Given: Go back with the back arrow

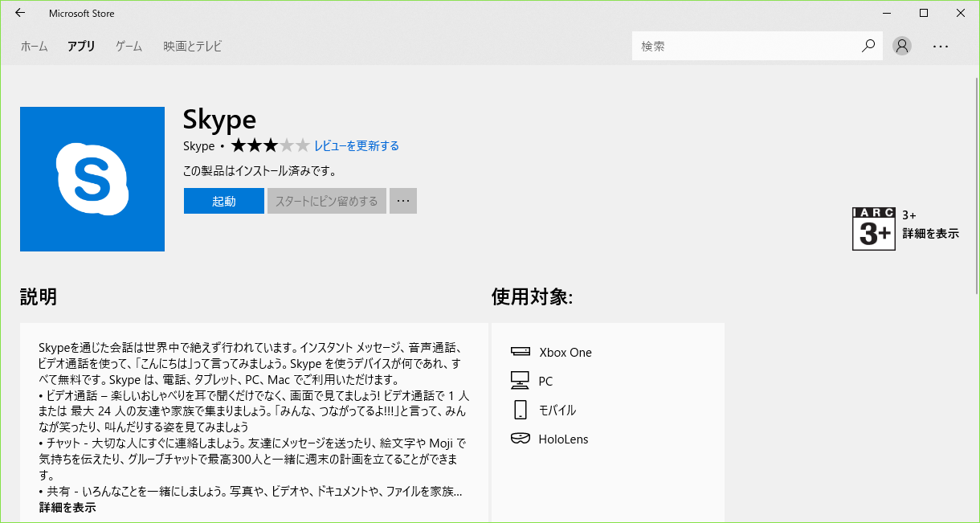Looking at the screenshot, I should (x=20, y=14).
